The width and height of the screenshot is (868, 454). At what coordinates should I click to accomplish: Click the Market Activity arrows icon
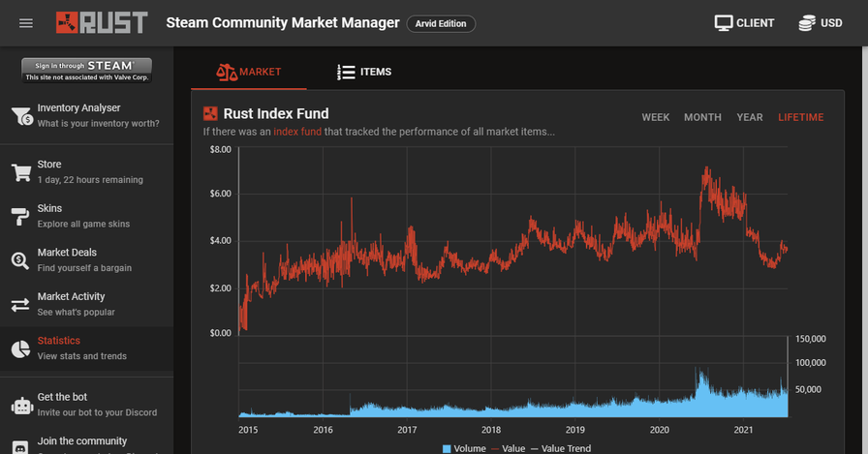[x=20, y=305]
